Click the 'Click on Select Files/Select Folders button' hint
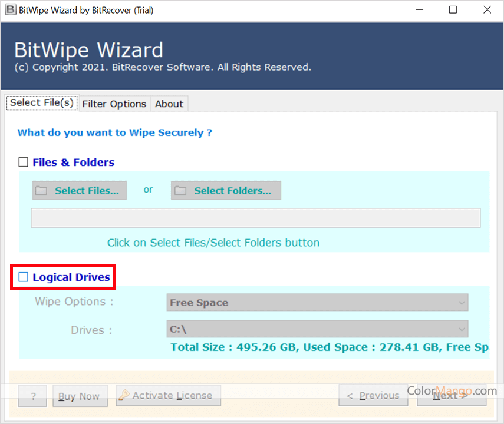504x424 pixels. coord(213,243)
